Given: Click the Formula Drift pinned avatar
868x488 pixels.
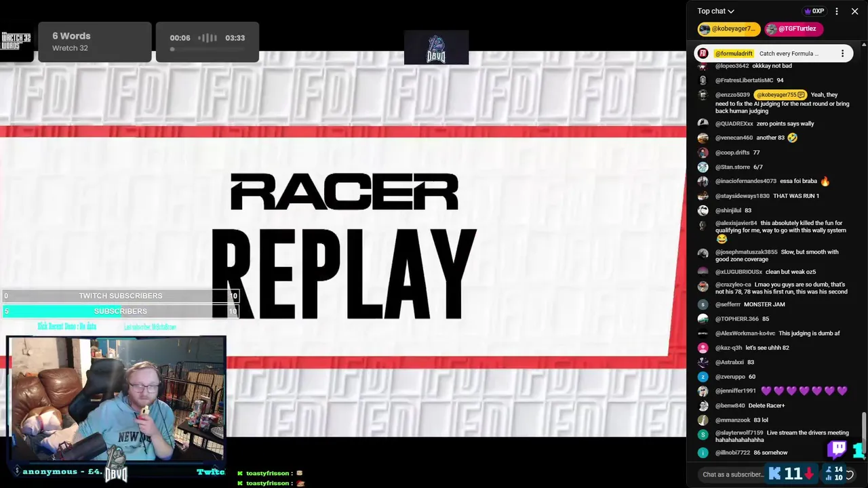Looking at the screenshot, I should (x=703, y=54).
